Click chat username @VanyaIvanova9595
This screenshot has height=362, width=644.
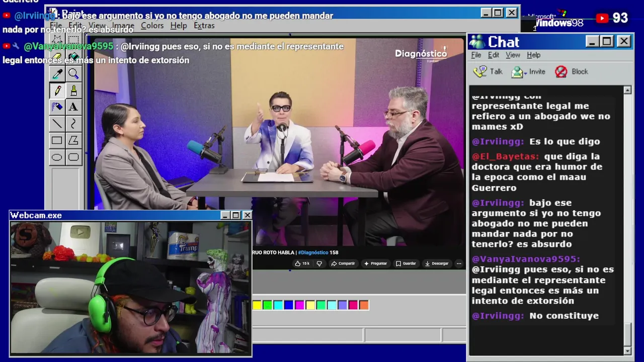click(526, 259)
